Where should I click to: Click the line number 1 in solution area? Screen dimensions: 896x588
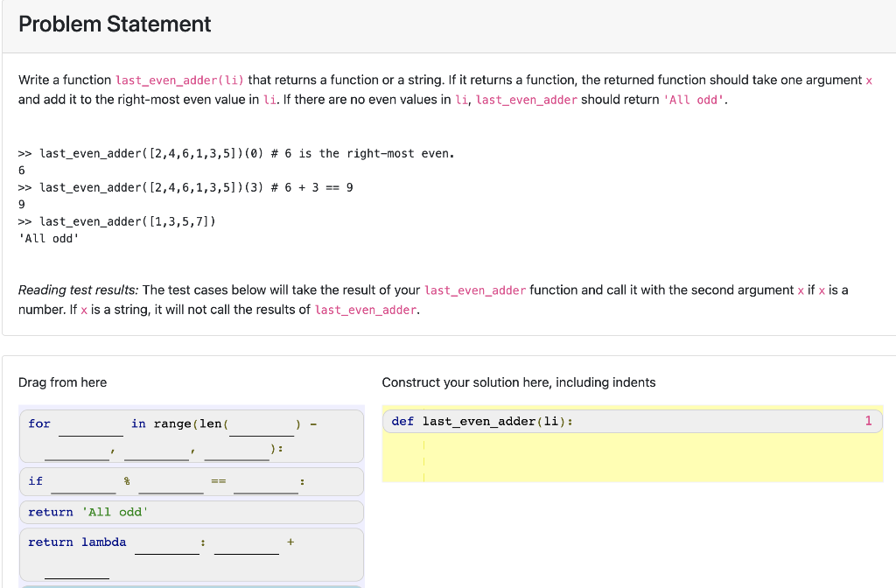869,421
